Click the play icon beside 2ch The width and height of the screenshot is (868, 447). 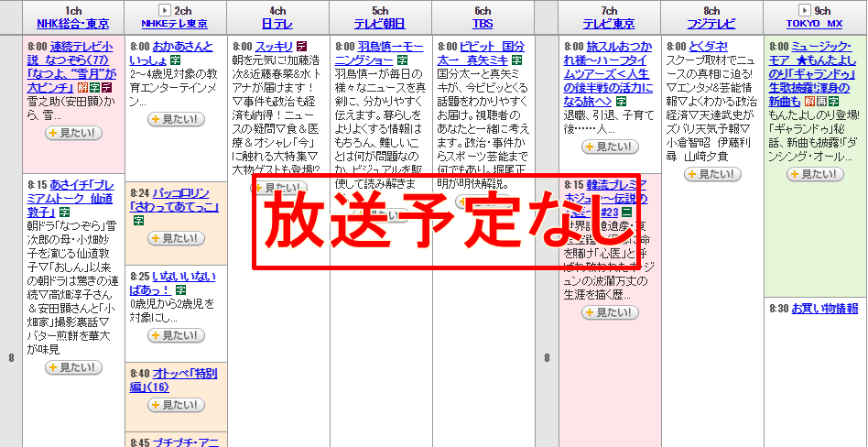coord(164,10)
